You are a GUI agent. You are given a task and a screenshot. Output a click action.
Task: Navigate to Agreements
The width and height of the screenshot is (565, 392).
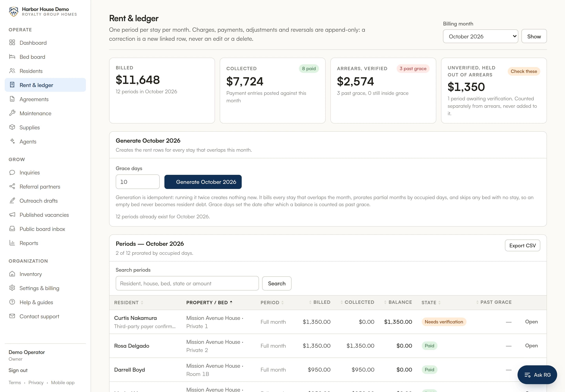pyautogui.click(x=45, y=99)
